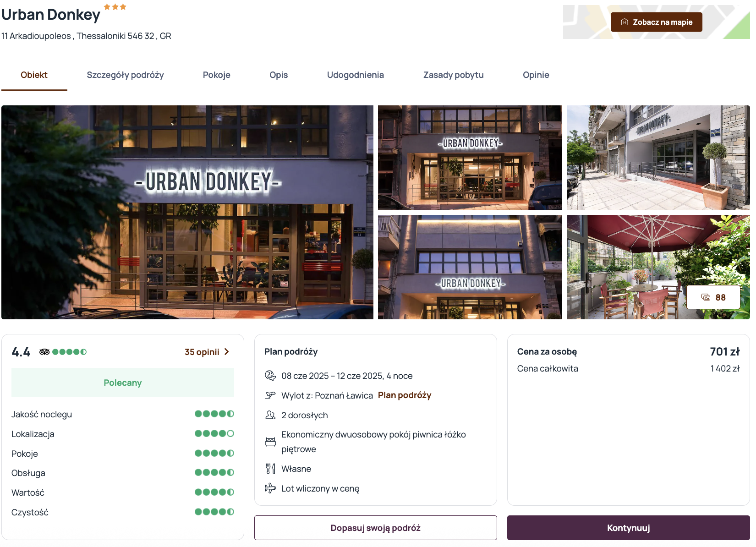Click the Czystość rating bubbles
Screen dimensions: 756x547
(x=214, y=512)
